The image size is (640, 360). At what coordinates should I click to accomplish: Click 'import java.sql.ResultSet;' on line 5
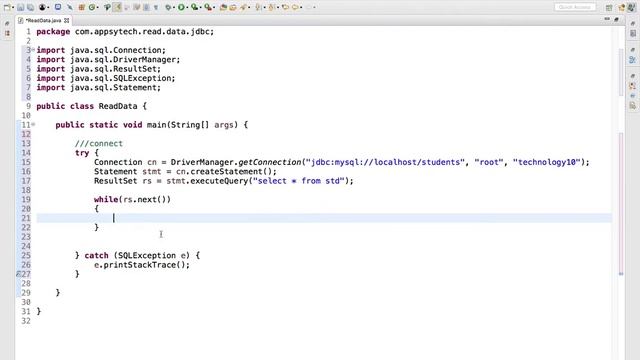pyautogui.click(x=99, y=69)
